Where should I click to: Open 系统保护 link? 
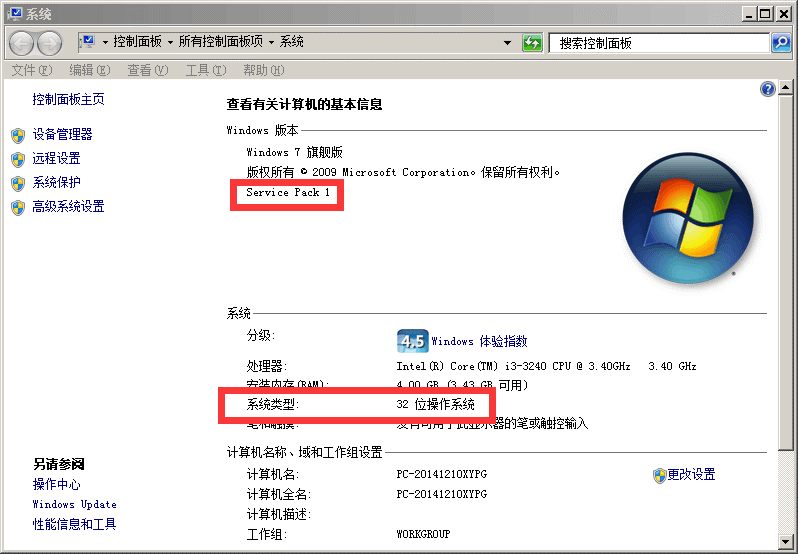56,182
